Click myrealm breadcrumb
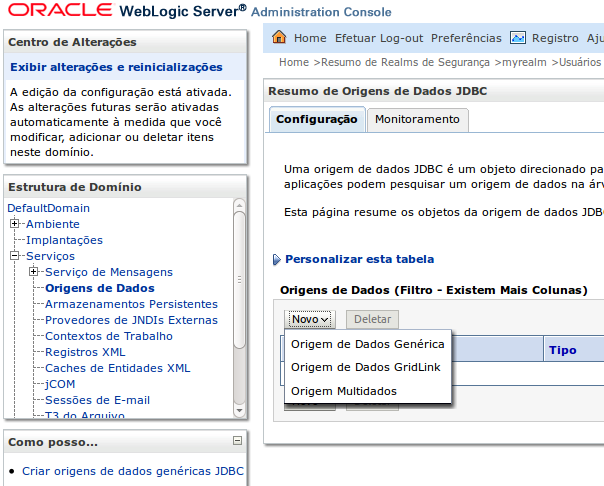This screenshot has width=604, height=486. coord(524,62)
